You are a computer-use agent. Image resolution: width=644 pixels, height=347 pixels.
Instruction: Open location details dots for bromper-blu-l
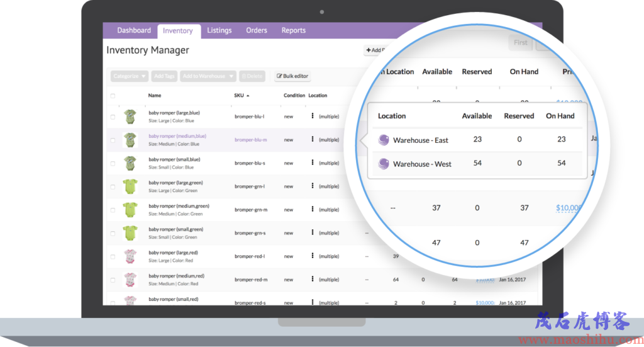[x=313, y=116]
